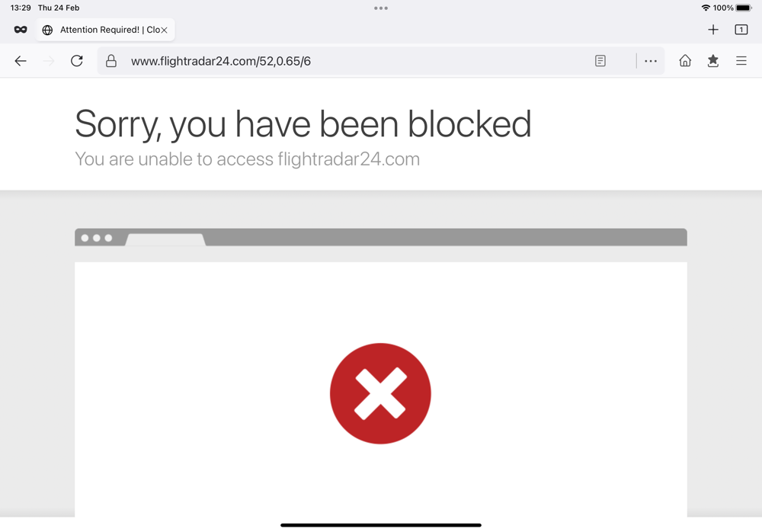This screenshot has height=532, width=762.
Task: Click the back arrow button
Action: 21,61
